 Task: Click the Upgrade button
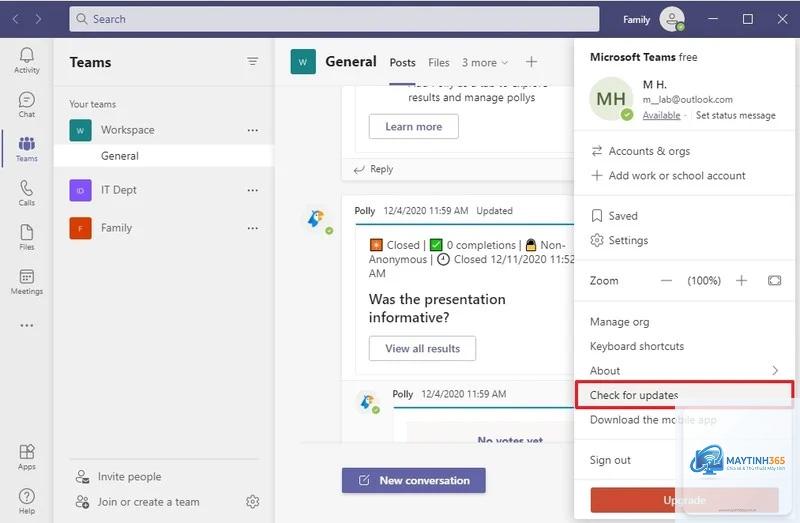(684, 500)
